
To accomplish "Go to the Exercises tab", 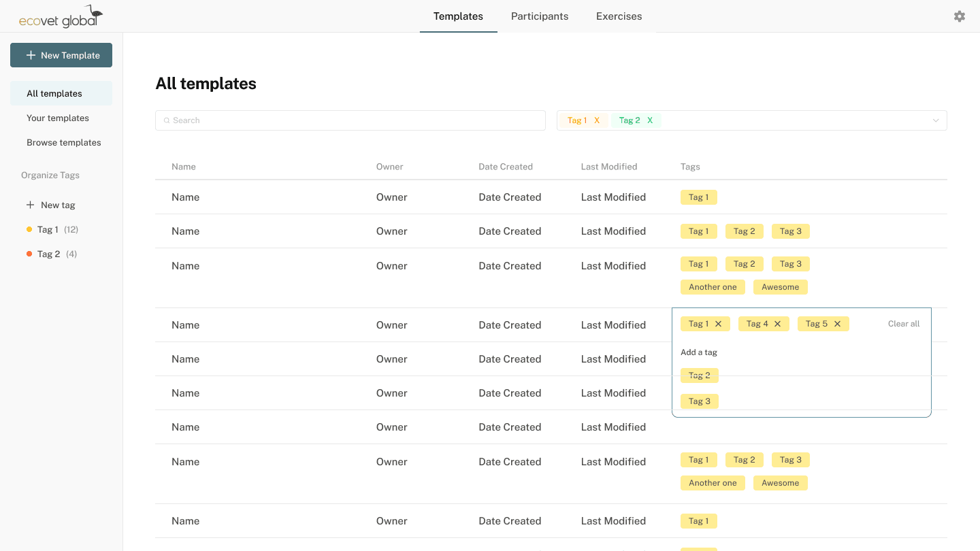I will tap(619, 16).
